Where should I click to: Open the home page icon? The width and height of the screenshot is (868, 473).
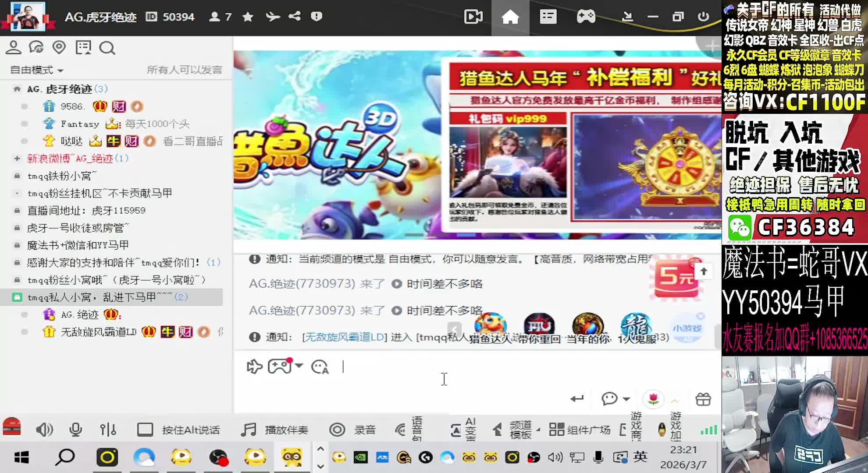(510, 17)
